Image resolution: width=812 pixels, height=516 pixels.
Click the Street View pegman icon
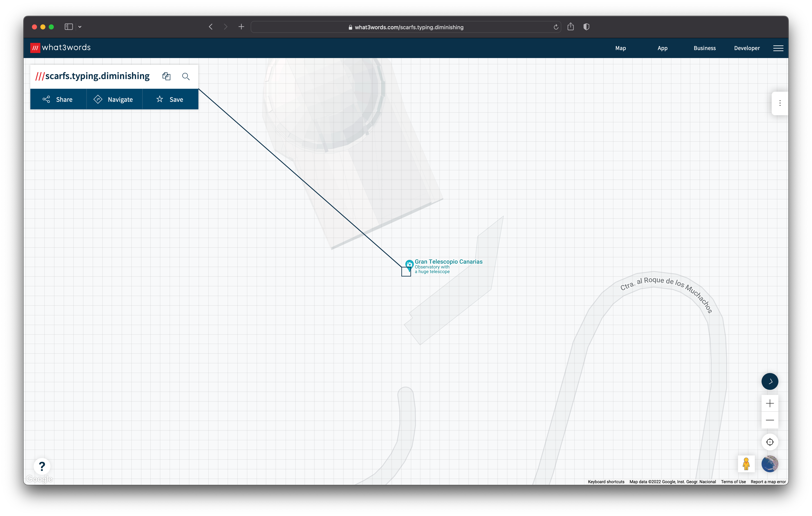(x=746, y=464)
